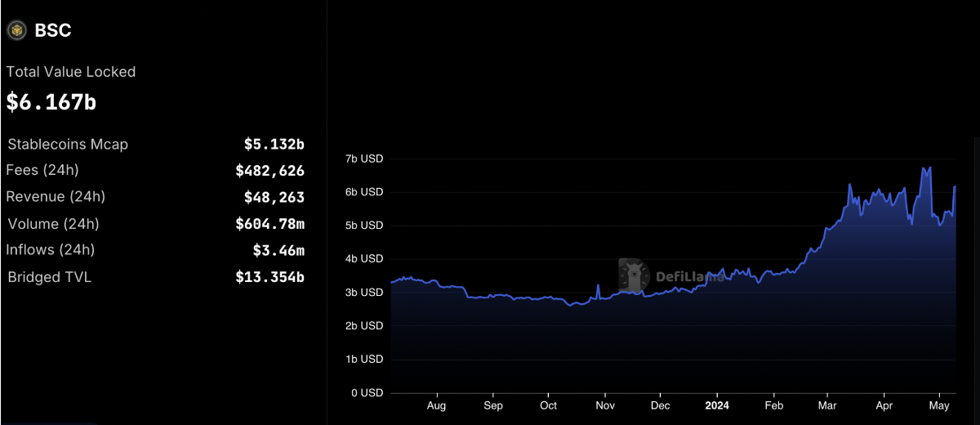Click the Fees (24h) label
The image size is (980, 425).
pyautogui.click(x=42, y=170)
